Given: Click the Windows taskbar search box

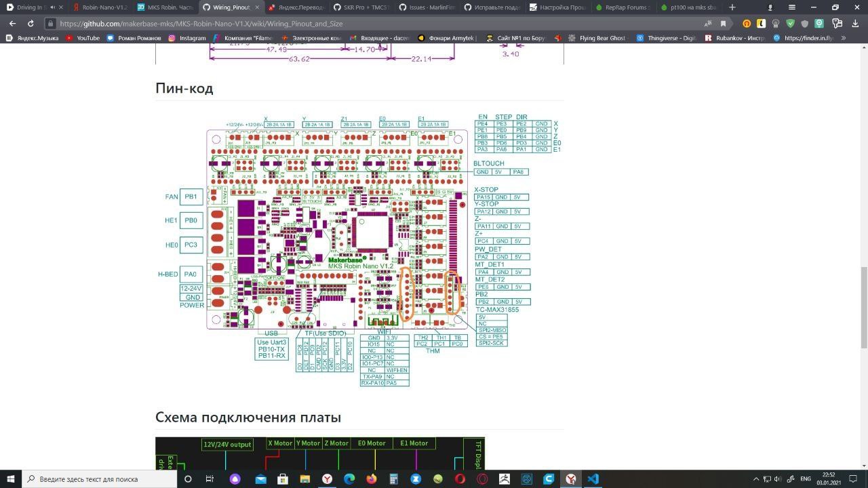Looking at the screenshot, I should (100, 479).
